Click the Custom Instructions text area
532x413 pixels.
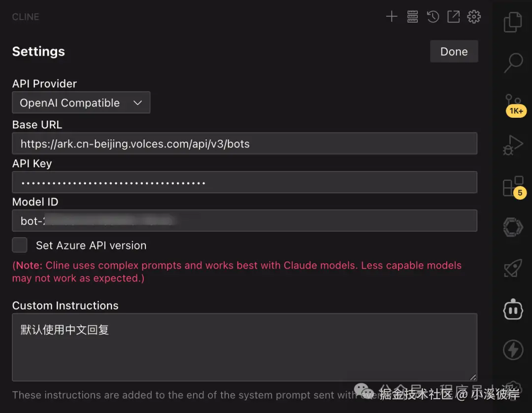(245, 347)
